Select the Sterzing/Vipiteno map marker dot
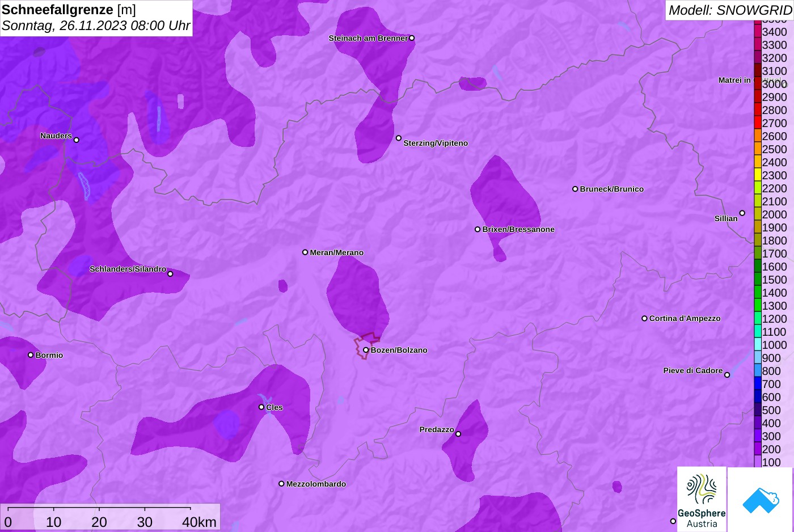 pos(399,138)
